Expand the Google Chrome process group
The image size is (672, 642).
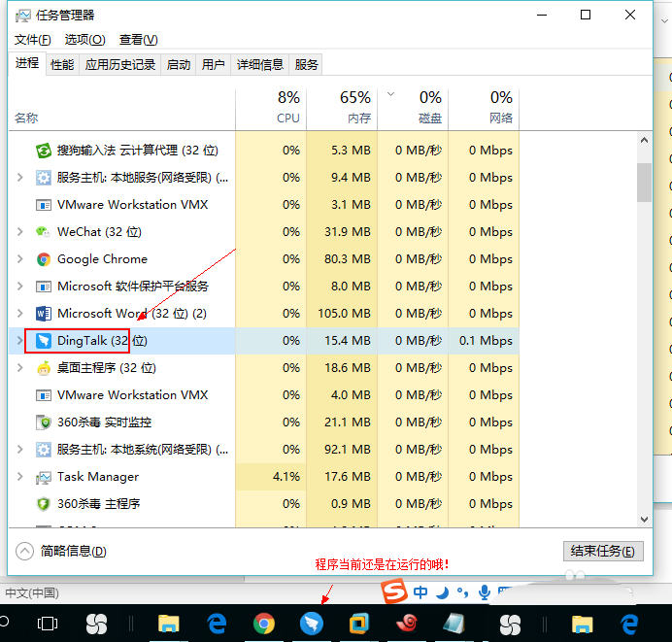tap(19, 259)
